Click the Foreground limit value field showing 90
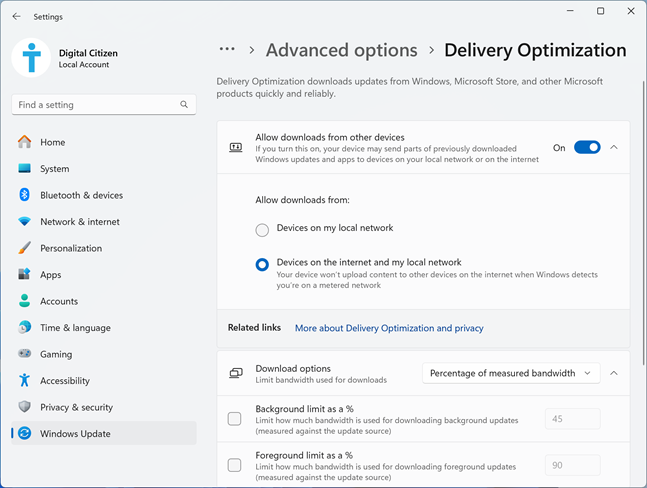Image resolution: width=647 pixels, height=488 pixels. click(x=573, y=465)
